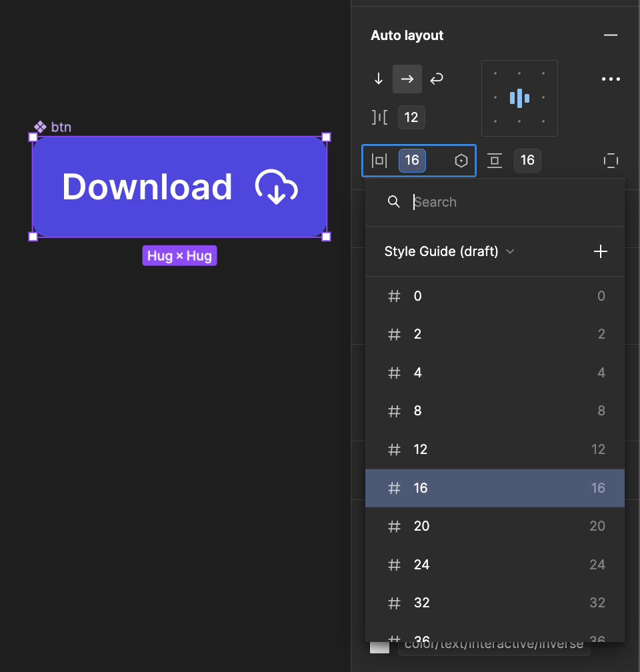Select number variable 4
Viewport: 640px width, 672px height.
point(495,373)
